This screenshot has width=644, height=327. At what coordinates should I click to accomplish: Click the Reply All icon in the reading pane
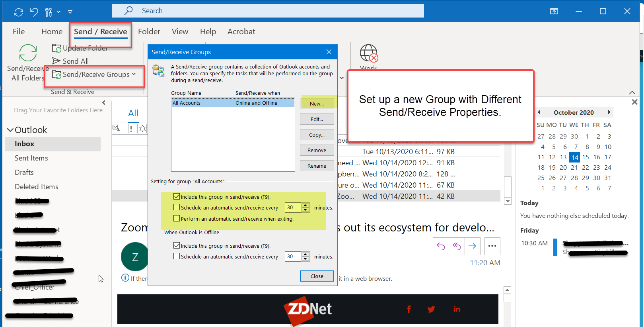[457, 246]
